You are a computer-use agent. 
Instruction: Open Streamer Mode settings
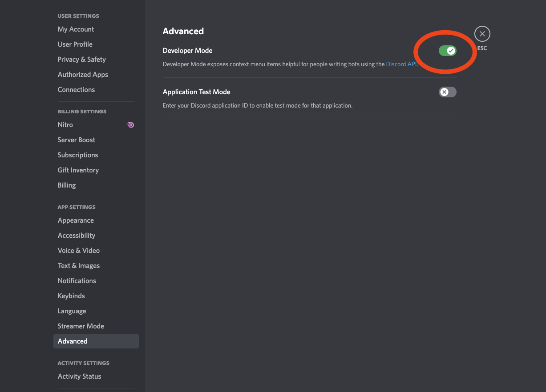(x=81, y=326)
